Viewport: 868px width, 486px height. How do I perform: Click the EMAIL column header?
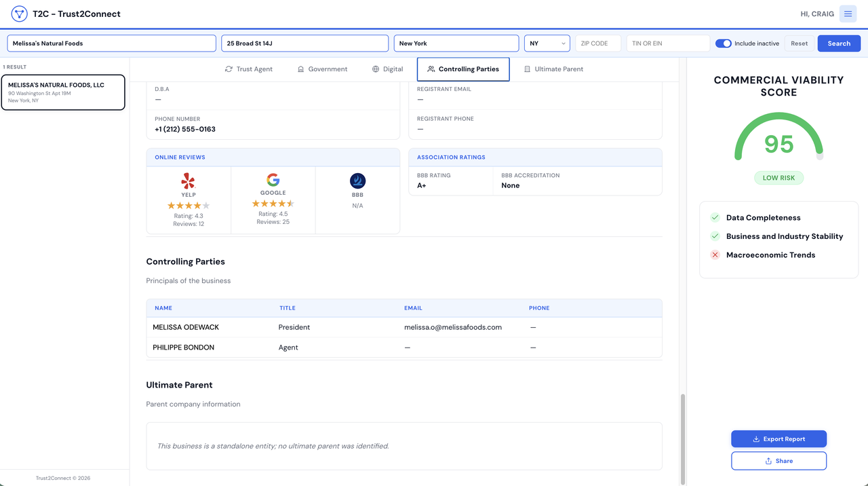pyautogui.click(x=413, y=308)
